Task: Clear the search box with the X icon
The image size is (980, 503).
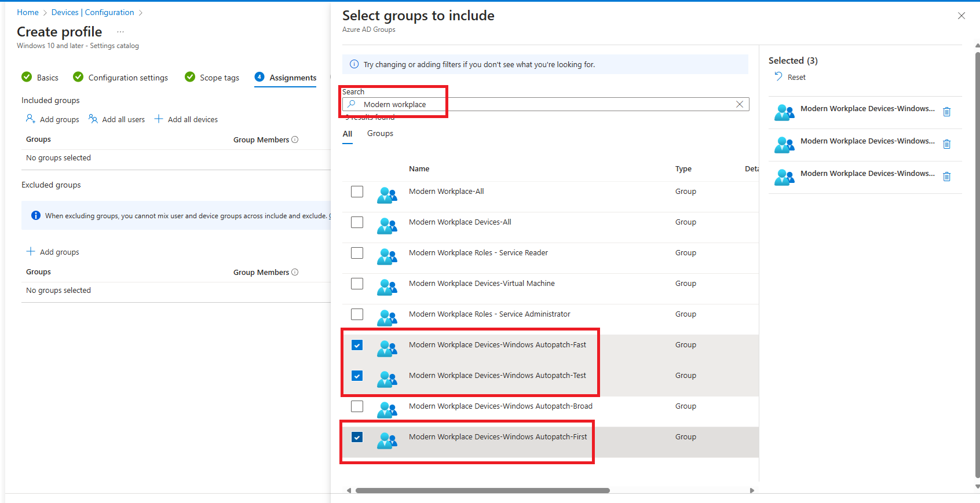Action: click(740, 104)
